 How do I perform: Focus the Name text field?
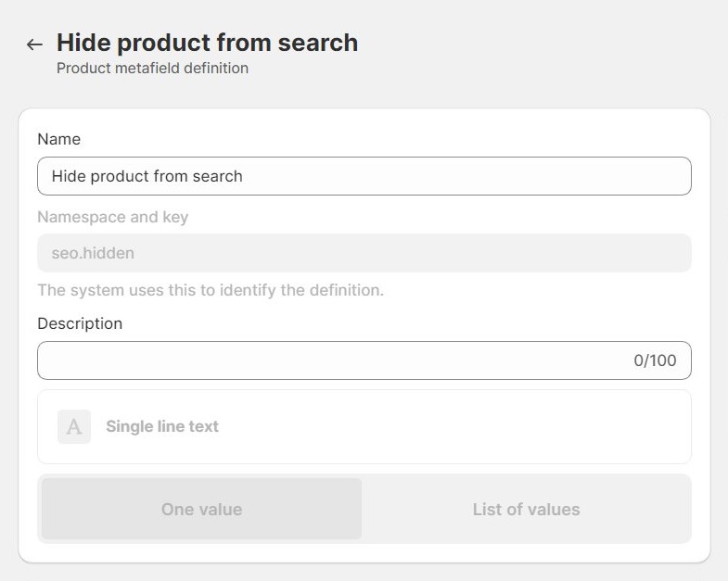point(364,176)
